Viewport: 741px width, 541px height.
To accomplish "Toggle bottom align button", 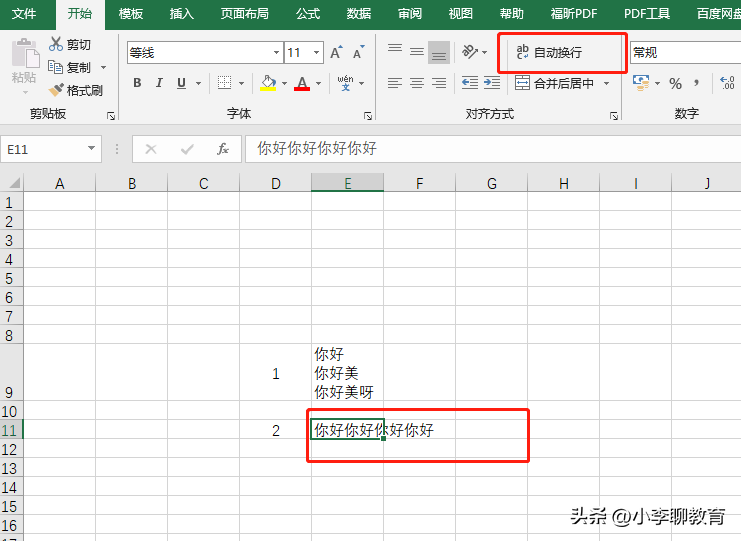I will coord(439,52).
